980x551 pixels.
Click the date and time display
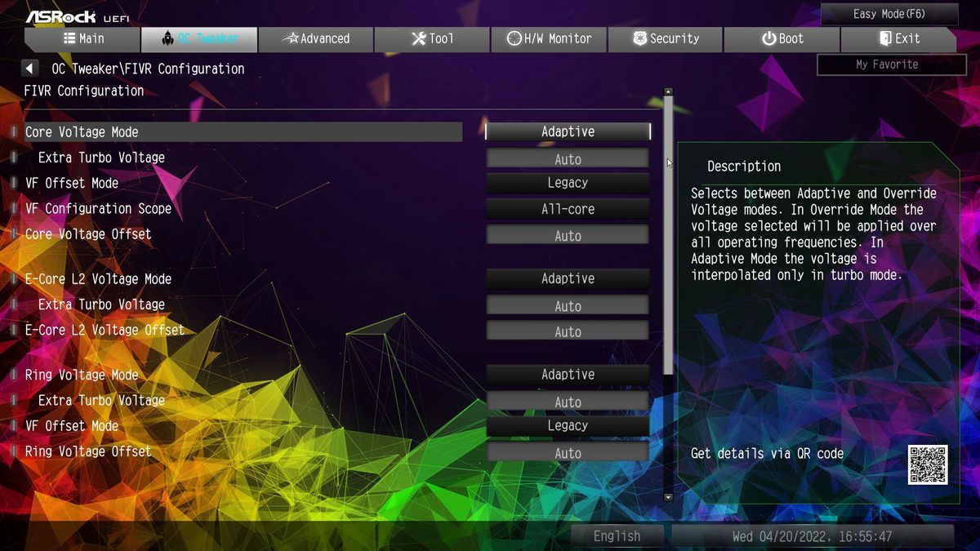(812, 536)
